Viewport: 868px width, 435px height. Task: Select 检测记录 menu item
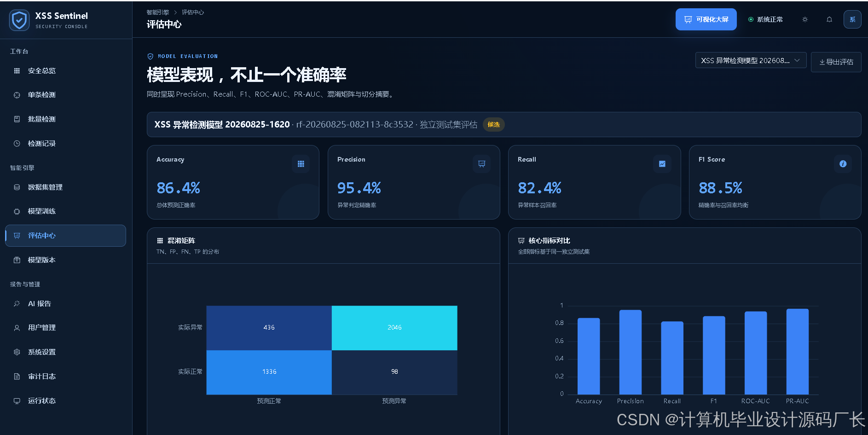click(65, 144)
